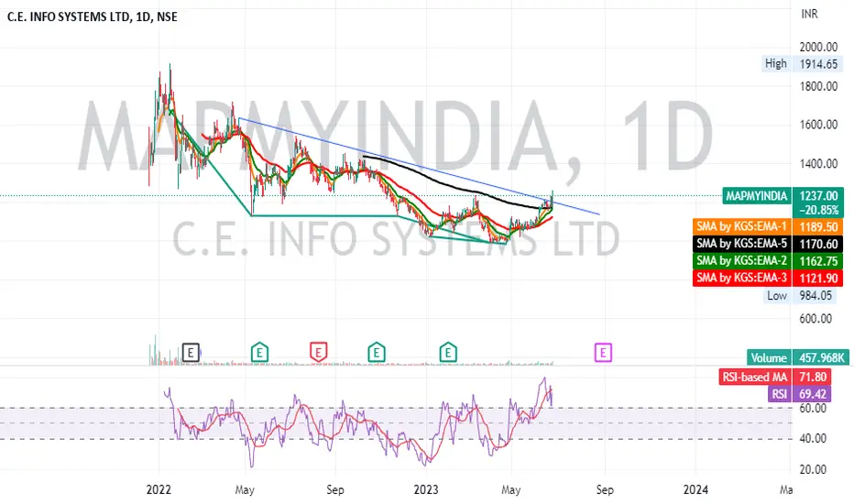This screenshot has width=854, height=504.
Task: Click the 1800.00 price axis label
Action: (818, 86)
